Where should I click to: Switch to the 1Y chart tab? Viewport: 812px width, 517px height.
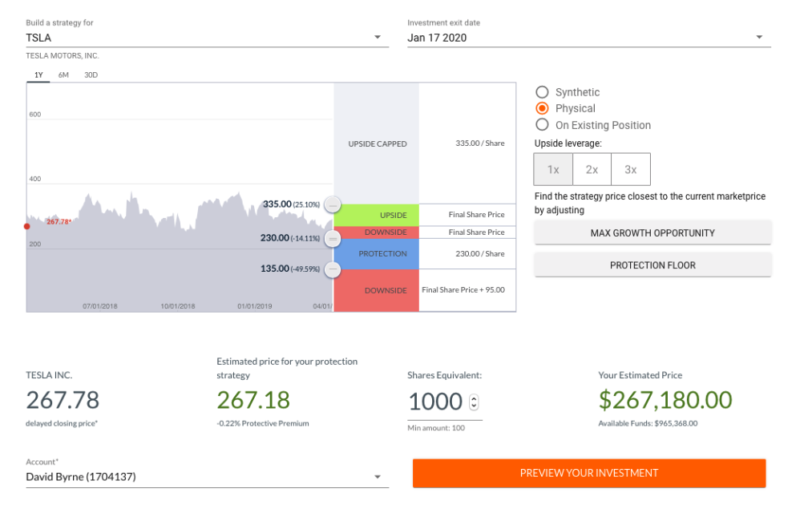38,75
